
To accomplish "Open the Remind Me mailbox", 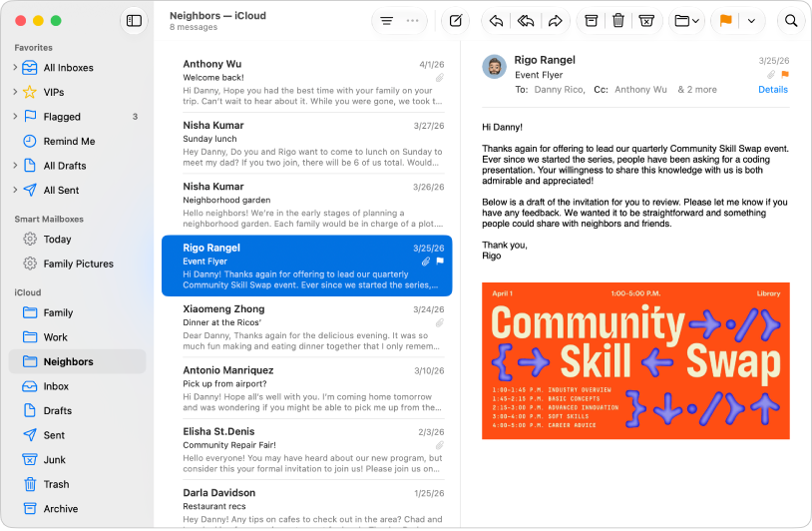I will tap(78, 141).
